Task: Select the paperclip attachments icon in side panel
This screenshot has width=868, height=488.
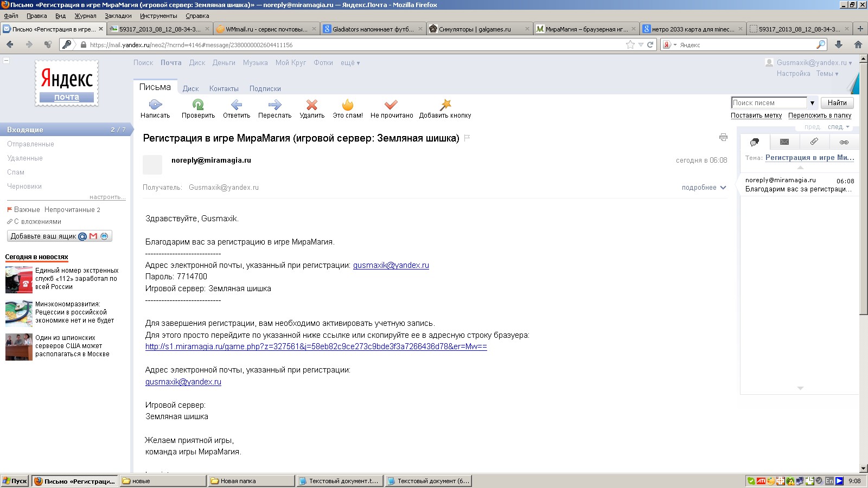Action: 814,142
